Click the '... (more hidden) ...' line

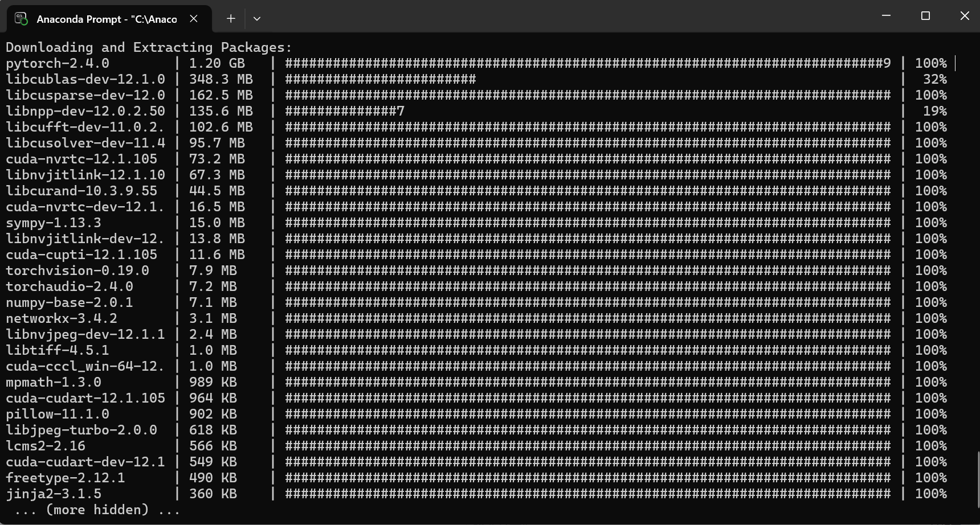click(x=97, y=510)
